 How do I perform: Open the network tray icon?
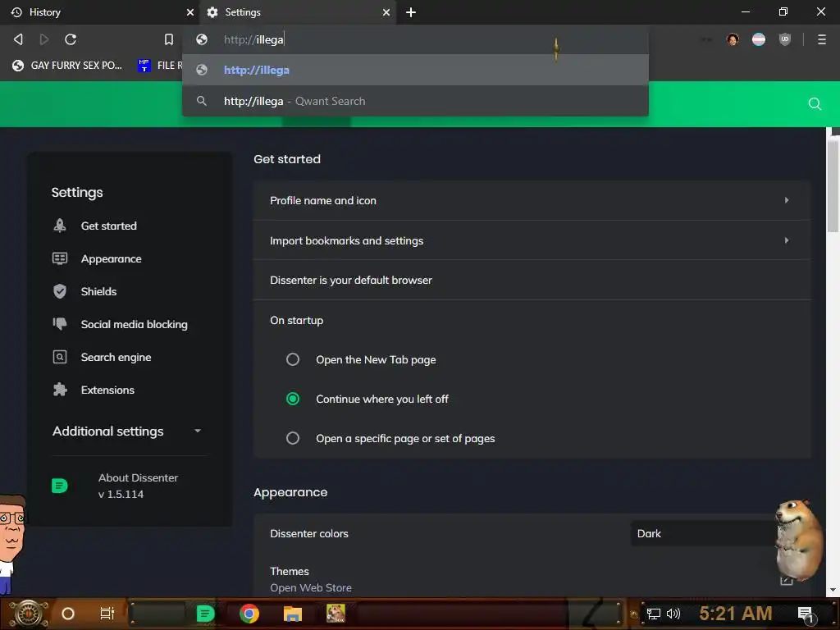click(x=653, y=614)
